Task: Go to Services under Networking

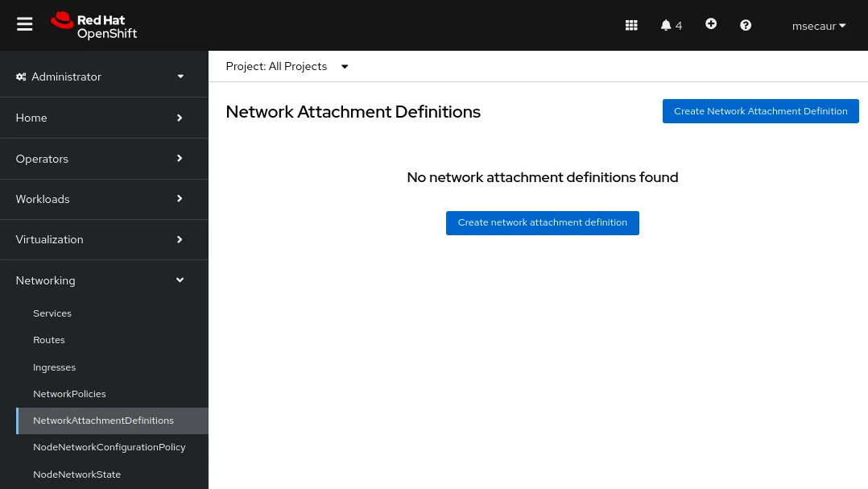Action: [52, 313]
